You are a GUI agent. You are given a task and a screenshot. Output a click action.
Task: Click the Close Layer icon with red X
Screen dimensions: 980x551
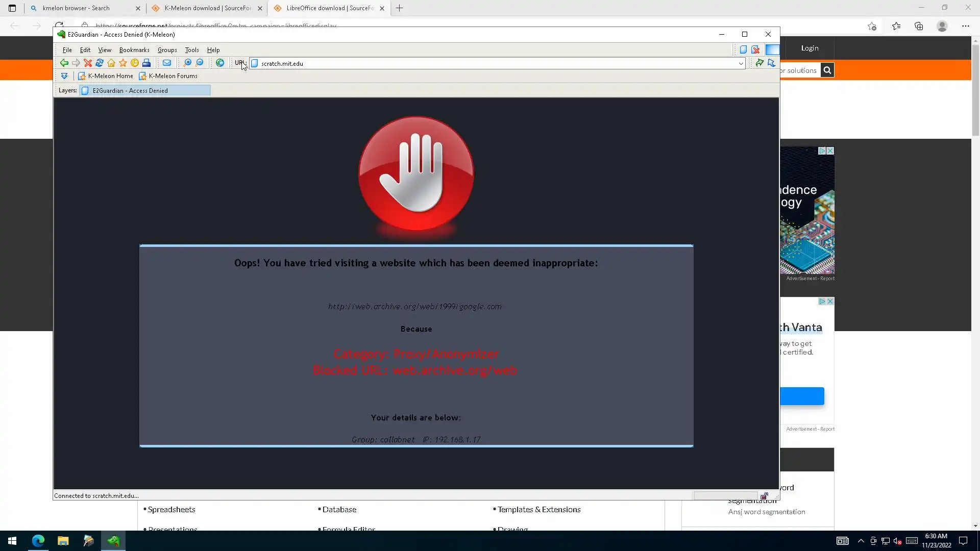[x=755, y=49]
